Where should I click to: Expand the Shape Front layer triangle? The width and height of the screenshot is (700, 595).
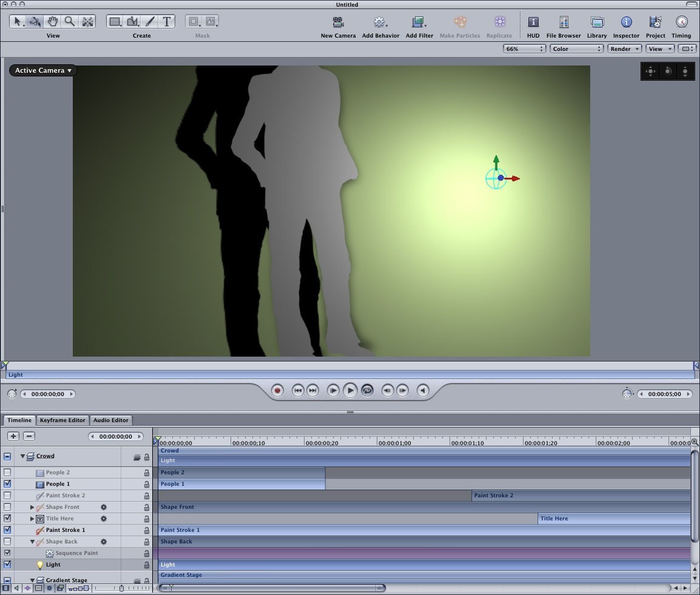click(32, 507)
